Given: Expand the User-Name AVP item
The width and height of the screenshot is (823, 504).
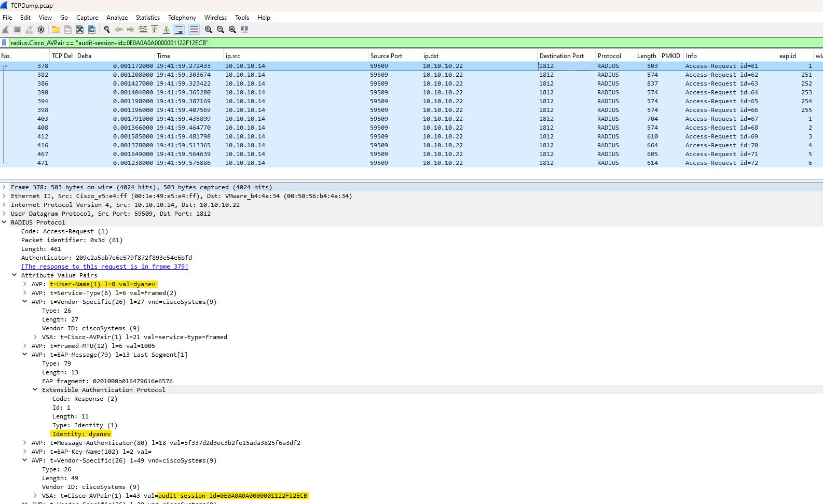Looking at the screenshot, I should 24,284.
